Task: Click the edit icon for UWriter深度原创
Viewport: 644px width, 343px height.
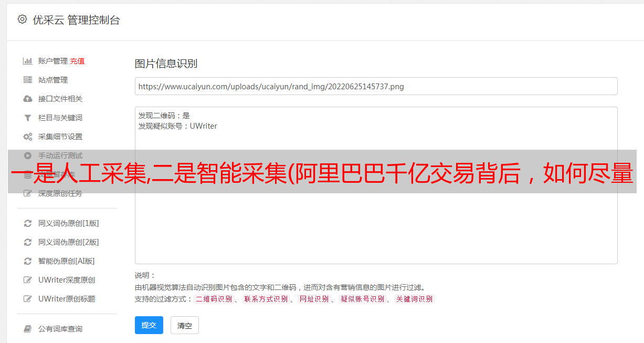Action: (x=28, y=280)
